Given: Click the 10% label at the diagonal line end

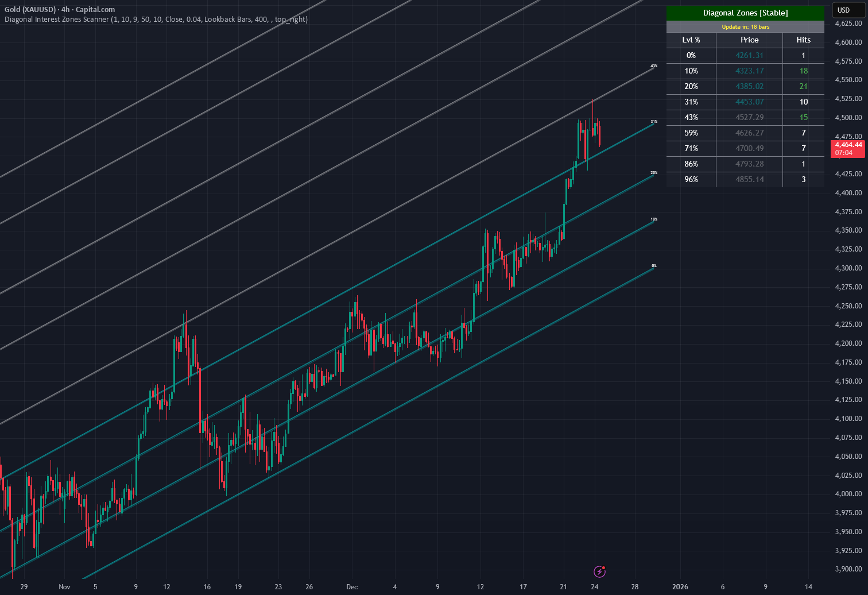Looking at the screenshot, I should click(654, 219).
